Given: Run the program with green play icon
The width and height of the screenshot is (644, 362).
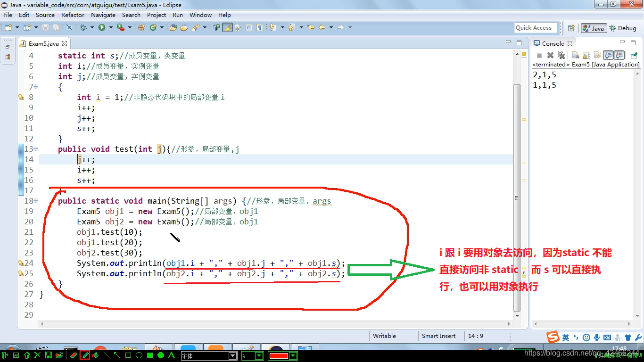Looking at the screenshot, I should click(x=102, y=28).
